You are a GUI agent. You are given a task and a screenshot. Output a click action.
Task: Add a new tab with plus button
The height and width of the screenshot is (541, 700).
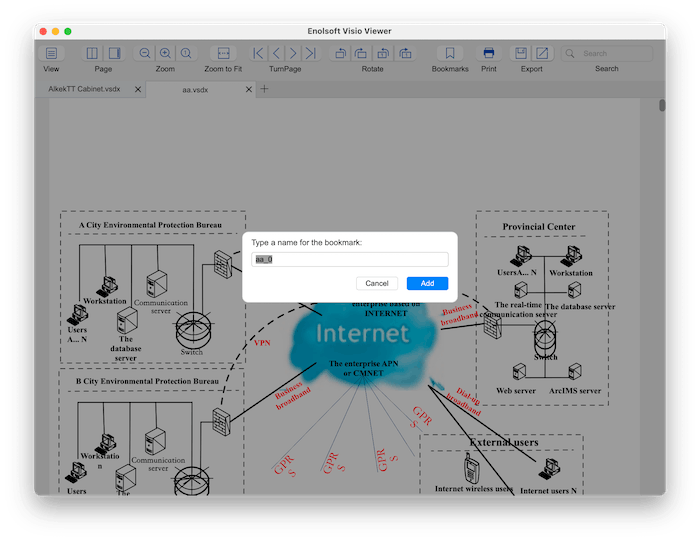[264, 89]
